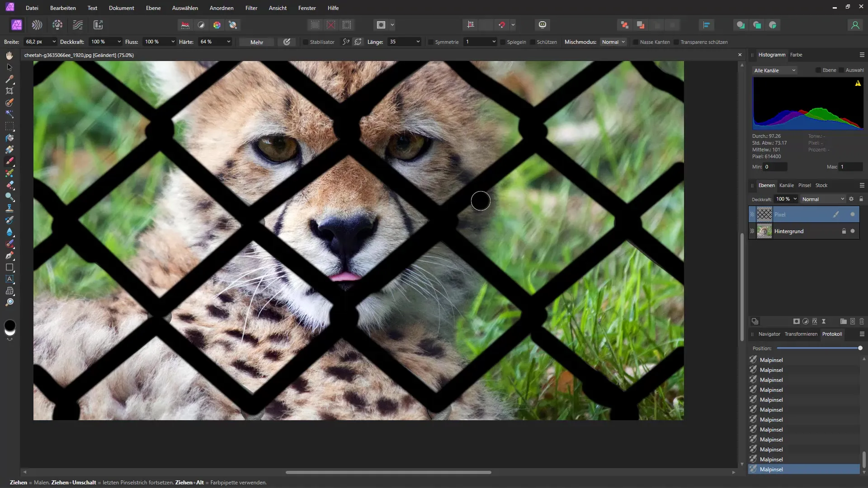This screenshot has width=868, height=488.
Task: Select the Flood Select magic wand tool
Action: pos(9,114)
